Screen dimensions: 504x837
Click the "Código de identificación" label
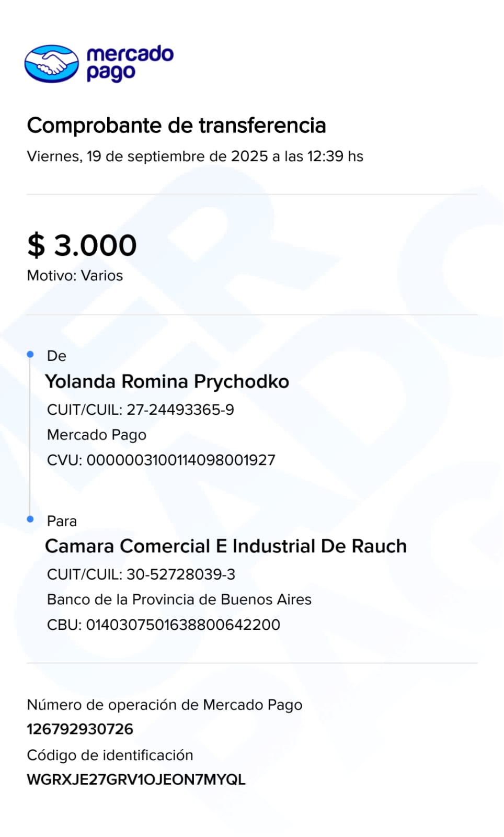click(x=110, y=755)
